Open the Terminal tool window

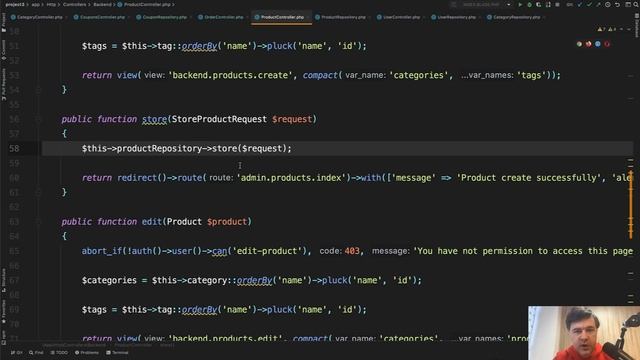pos(117,353)
